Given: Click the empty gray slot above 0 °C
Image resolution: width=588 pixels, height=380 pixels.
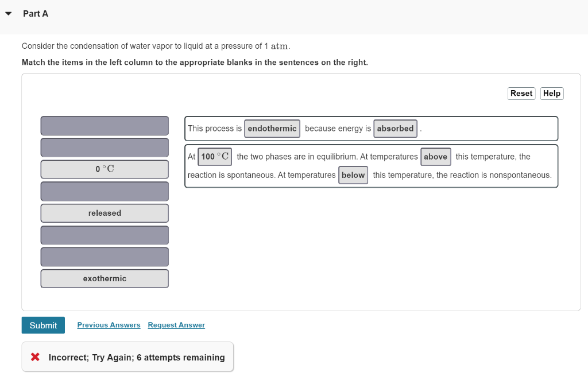Looking at the screenshot, I should (x=105, y=148).
